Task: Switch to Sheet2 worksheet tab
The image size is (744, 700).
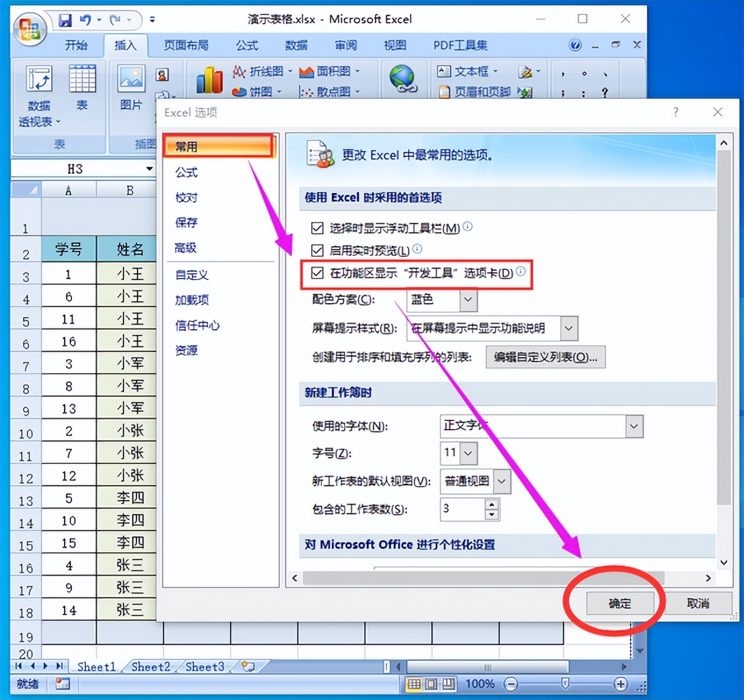Action: coord(151,666)
